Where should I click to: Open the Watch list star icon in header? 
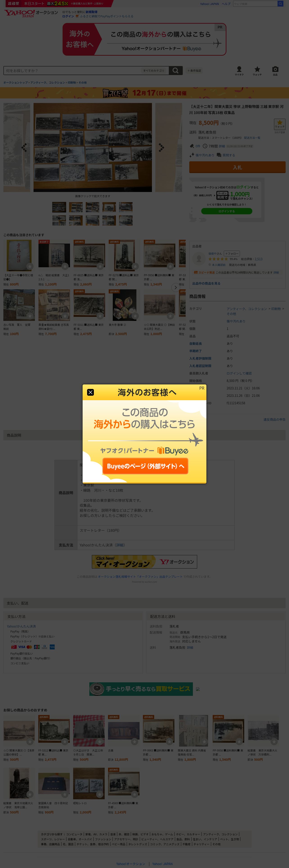pos(257,71)
